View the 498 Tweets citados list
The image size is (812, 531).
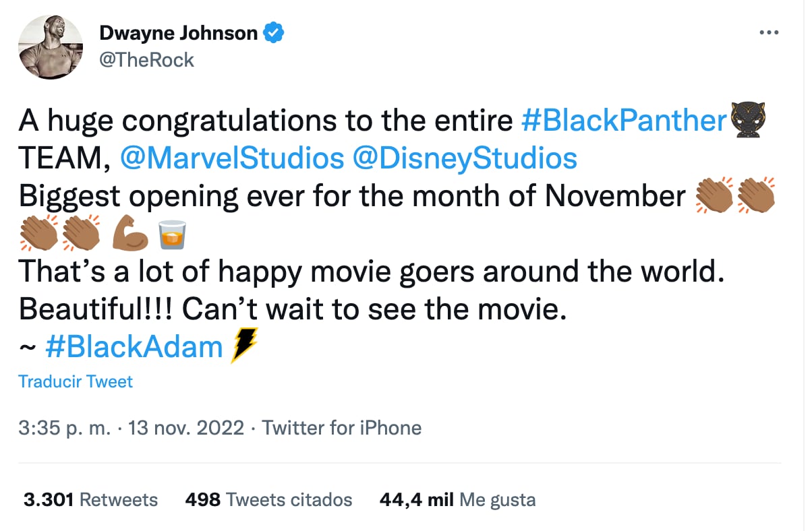coord(268,499)
